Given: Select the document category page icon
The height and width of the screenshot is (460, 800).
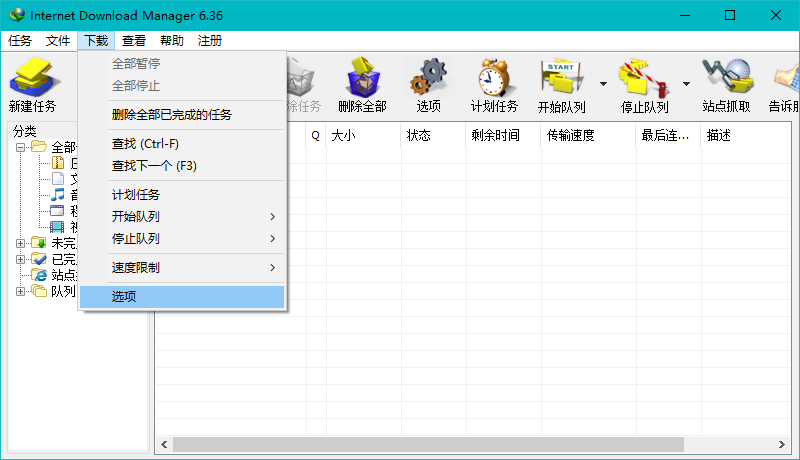Looking at the screenshot, I should 58,178.
